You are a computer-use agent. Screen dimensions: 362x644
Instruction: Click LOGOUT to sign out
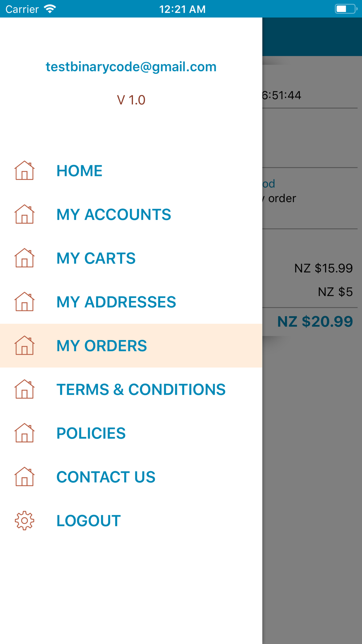click(131, 521)
